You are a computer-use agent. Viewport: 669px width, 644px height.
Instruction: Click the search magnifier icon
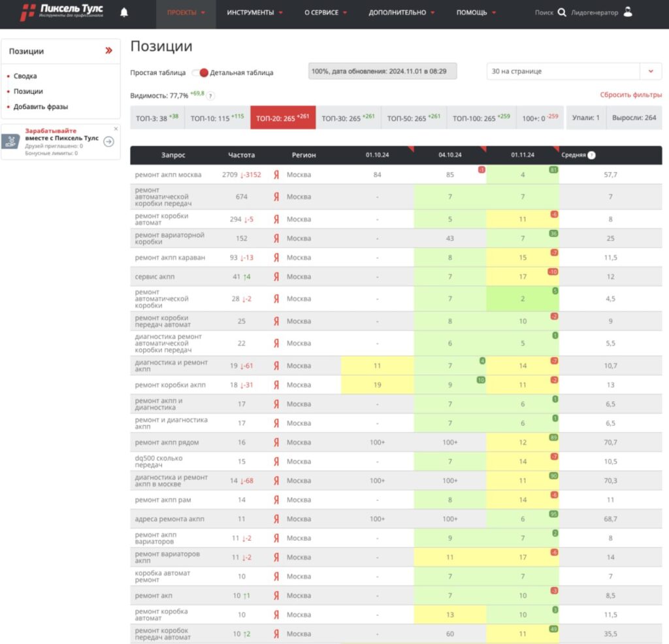(x=562, y=12)
